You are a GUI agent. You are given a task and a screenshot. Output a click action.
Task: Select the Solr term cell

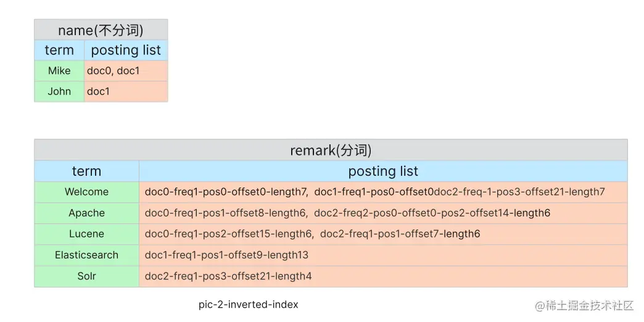86,276
